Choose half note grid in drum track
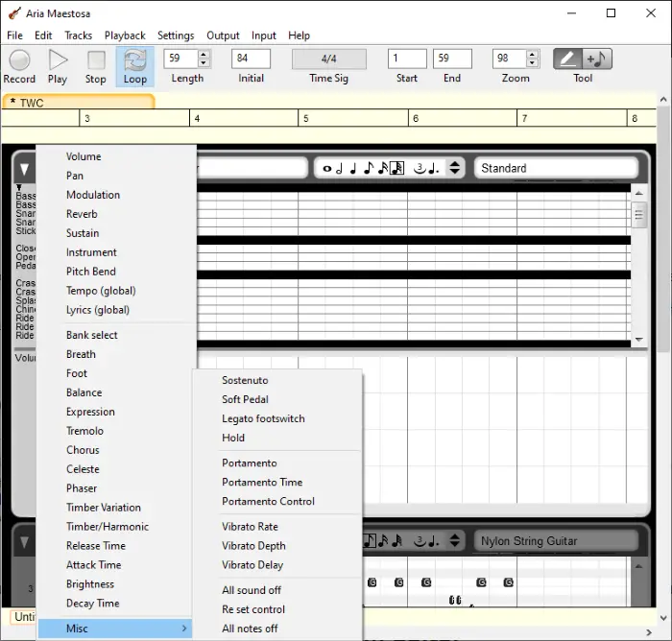This screenshot has width=672, height=641. (x=340, y=168)
